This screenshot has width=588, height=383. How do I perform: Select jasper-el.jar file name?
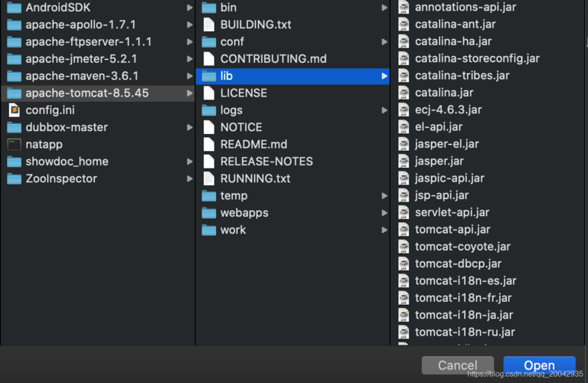pyautogui.click(x=447, y=144)
